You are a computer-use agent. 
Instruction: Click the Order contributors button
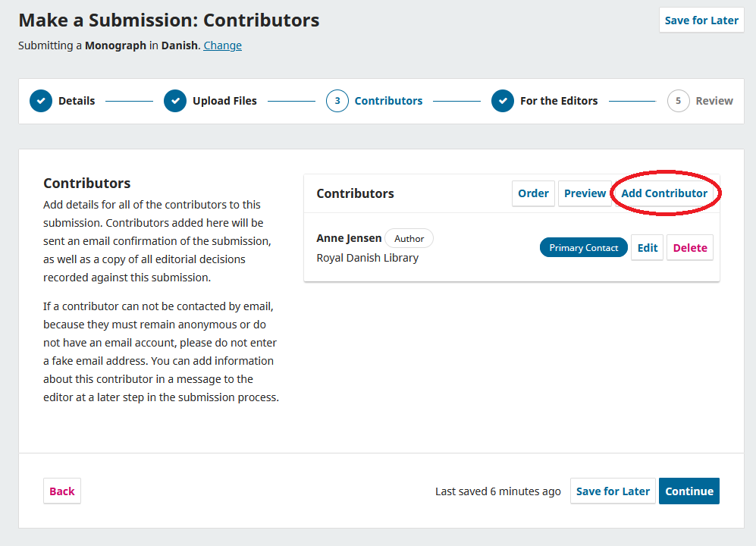pyautogui.click(x=533, y=193)
